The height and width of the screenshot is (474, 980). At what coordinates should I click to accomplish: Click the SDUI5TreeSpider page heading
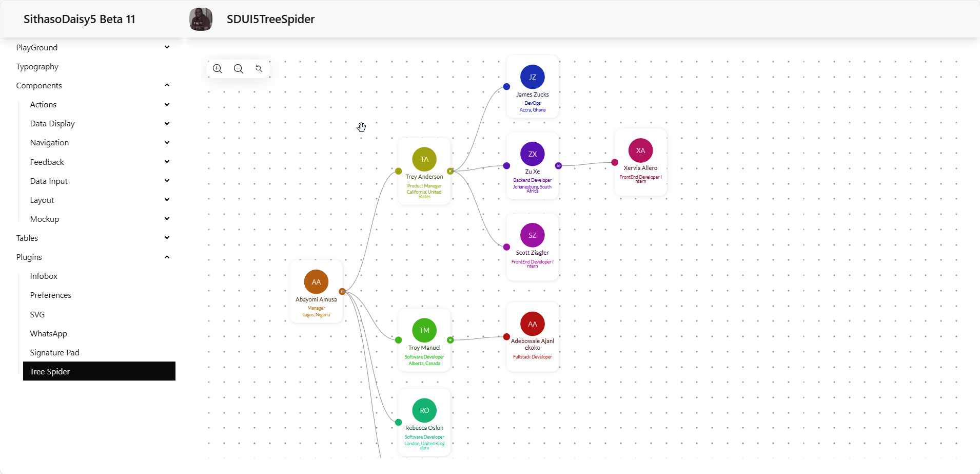271,20
